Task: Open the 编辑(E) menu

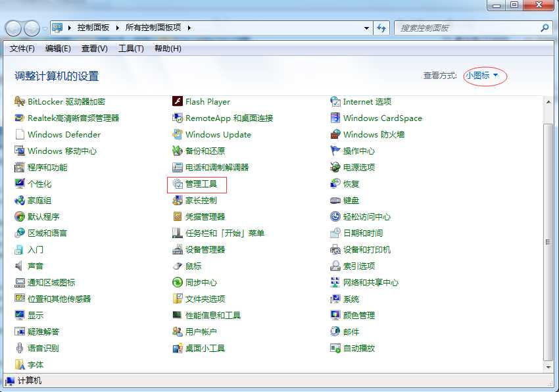Action: pyautogui.click(x=58, y=49)
